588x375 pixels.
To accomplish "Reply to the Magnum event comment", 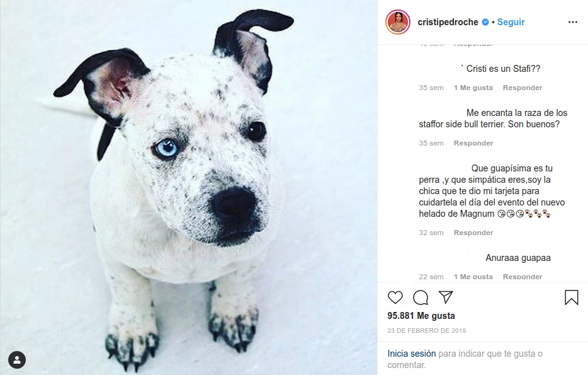I will click(473, 233).
